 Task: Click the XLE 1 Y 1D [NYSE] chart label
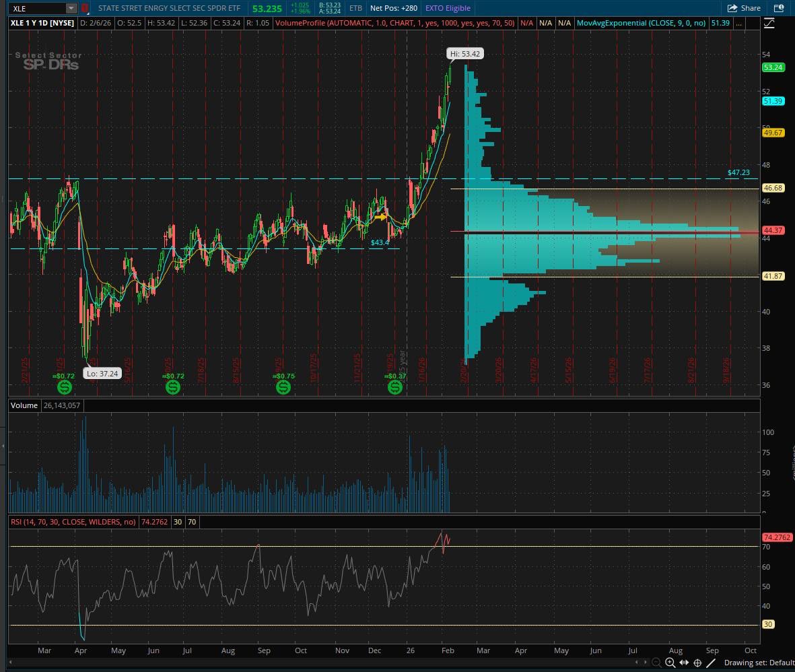coord(42,23)
